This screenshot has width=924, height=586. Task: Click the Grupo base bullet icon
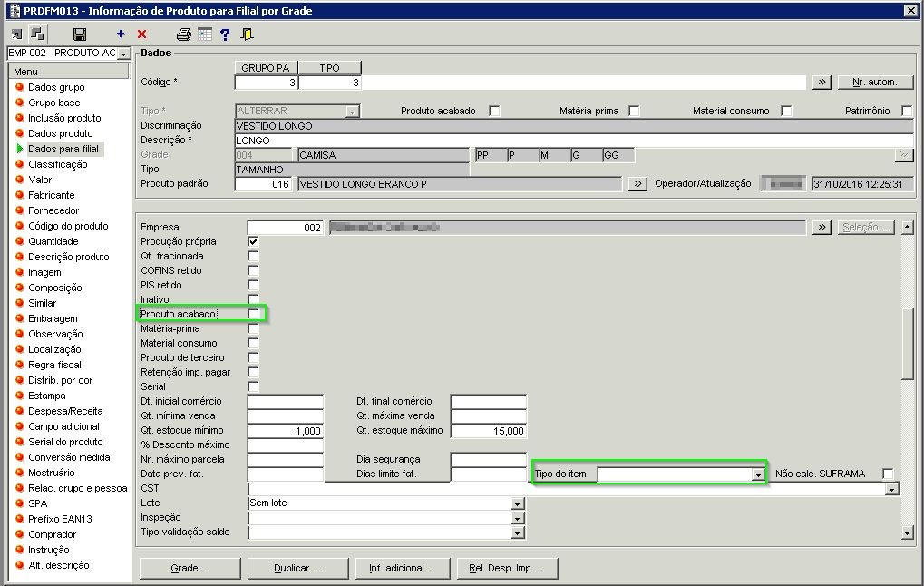(19, 102)
